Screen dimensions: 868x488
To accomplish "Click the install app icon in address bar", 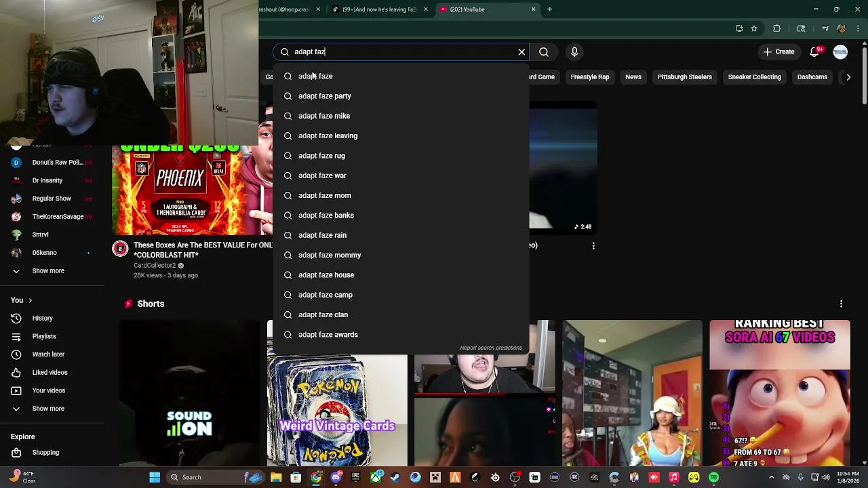I will (739, 28).
